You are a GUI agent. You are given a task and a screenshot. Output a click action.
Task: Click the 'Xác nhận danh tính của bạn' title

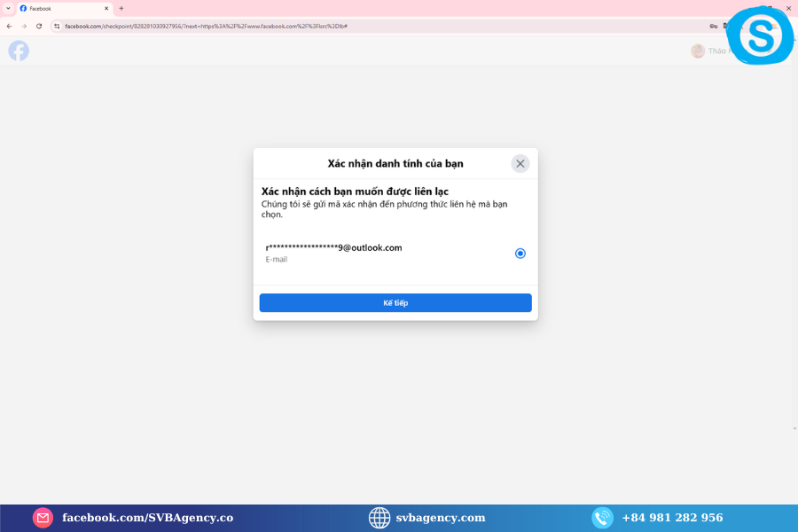(x=395, y=163)
